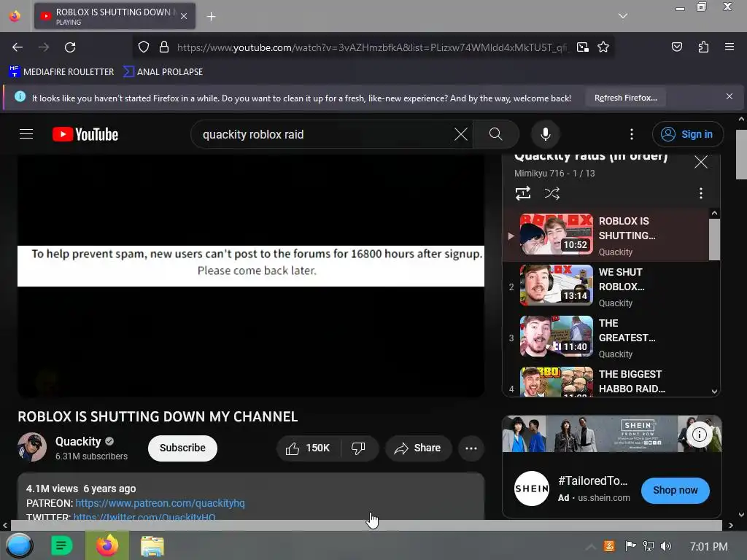Close the playlist panel with X
This screenshot has width=747, height=560.
701,162
